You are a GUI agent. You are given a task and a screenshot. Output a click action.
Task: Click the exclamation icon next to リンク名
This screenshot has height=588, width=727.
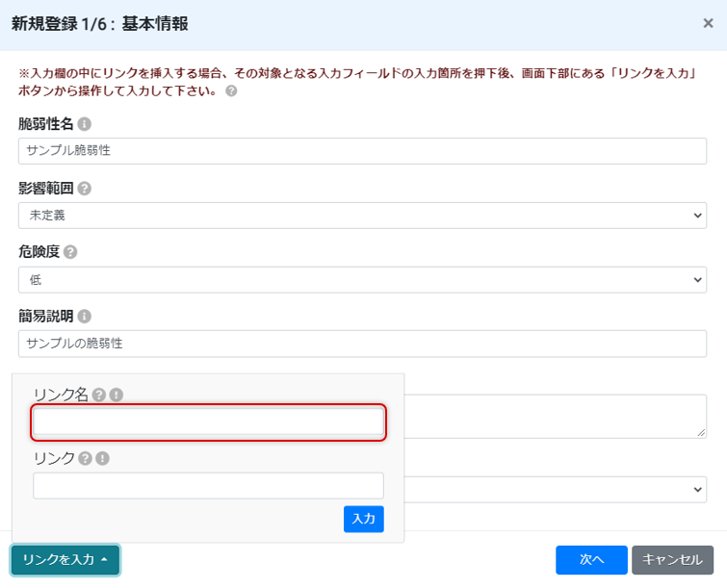[x=116, y=395]
